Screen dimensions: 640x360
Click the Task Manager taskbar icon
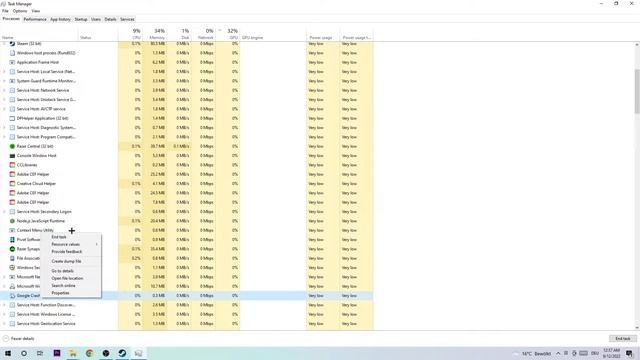138,353
